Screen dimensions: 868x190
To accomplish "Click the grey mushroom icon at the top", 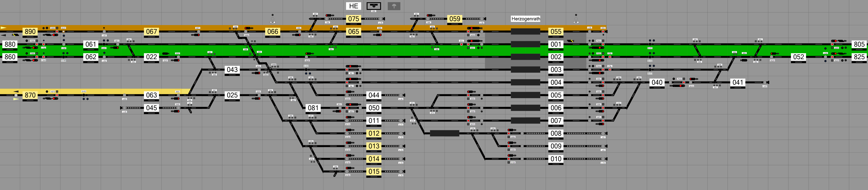I will click(394, 6).
